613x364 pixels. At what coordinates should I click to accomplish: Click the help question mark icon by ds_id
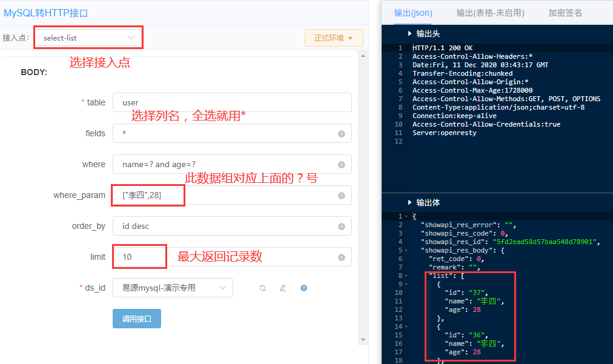(303, 288)
